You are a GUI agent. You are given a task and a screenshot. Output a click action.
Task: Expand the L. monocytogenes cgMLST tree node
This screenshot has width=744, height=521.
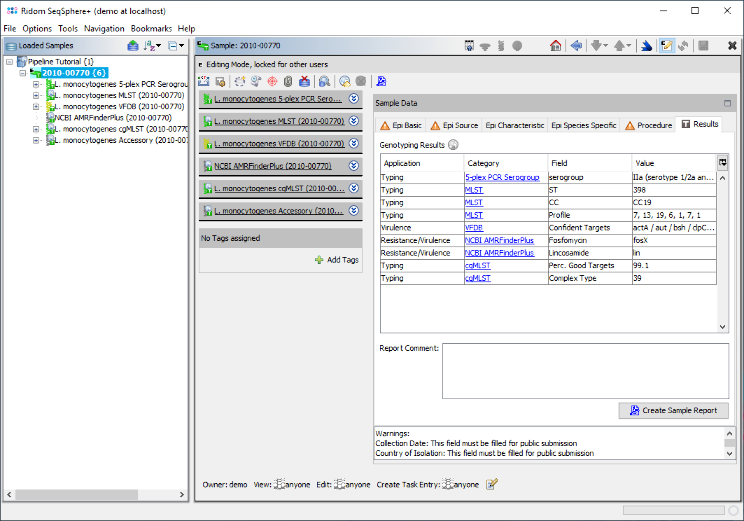pyautogui.click(x=36, y=129)
